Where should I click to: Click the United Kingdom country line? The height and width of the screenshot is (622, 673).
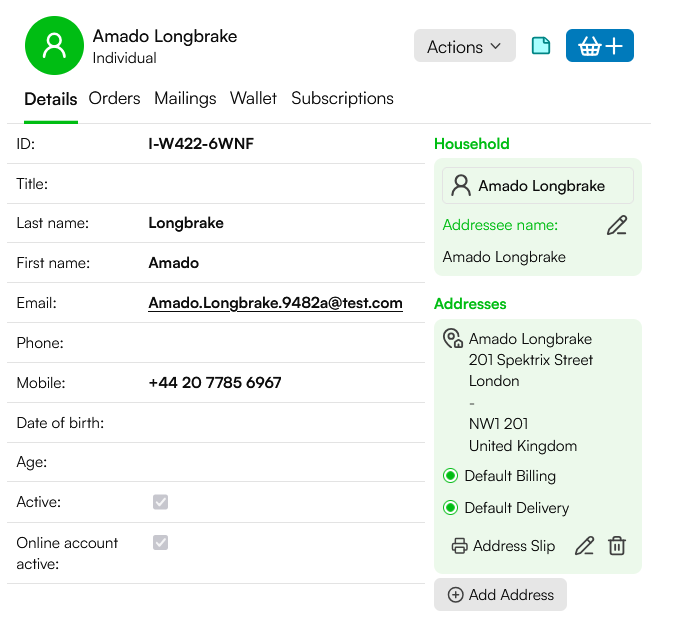click(x=522, y=446)
